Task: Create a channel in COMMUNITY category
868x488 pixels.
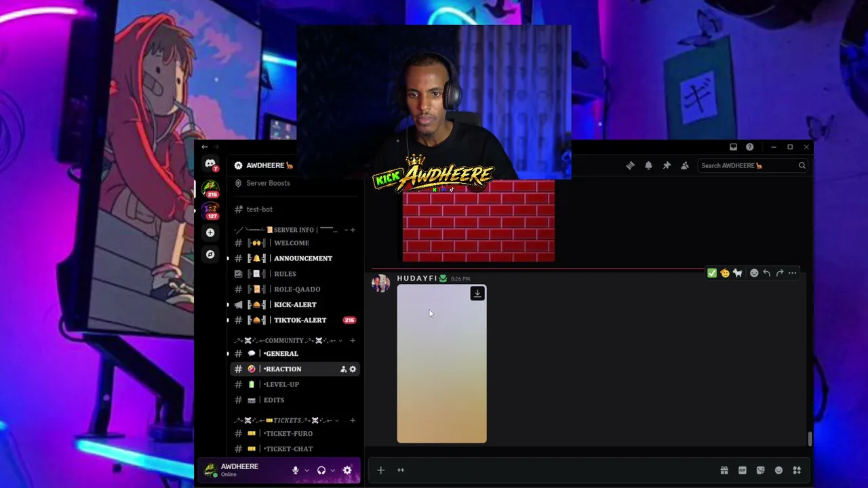Action: tap(353, 340)
